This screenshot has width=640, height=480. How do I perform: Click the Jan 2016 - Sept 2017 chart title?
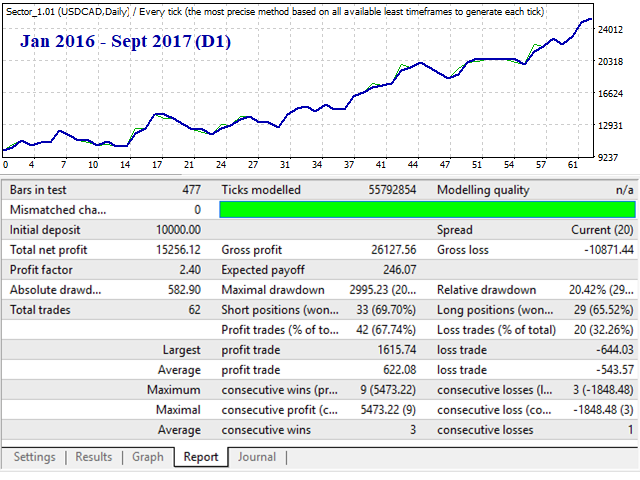click(x=125, y=41)
